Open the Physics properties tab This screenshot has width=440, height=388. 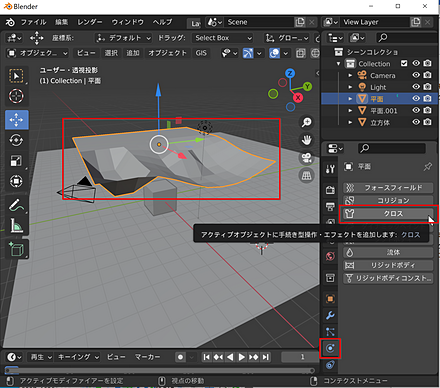[330, 348]
